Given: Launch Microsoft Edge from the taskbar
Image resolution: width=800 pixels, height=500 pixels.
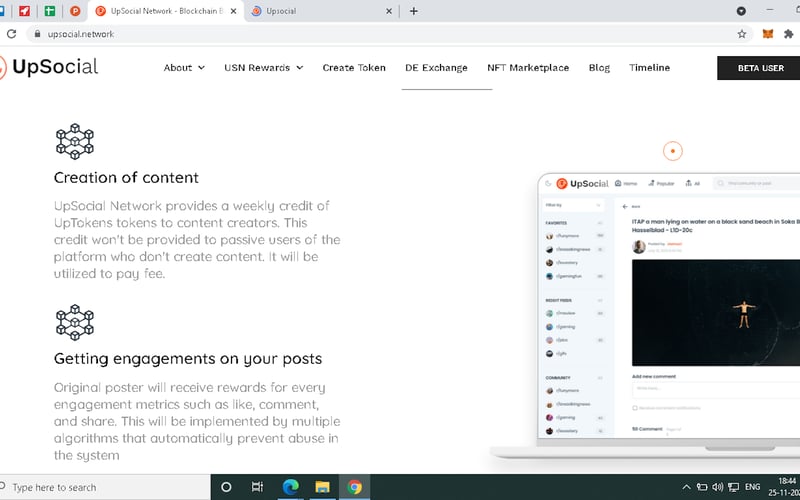Looking at the screenshot, I should [x=290, y=487].
